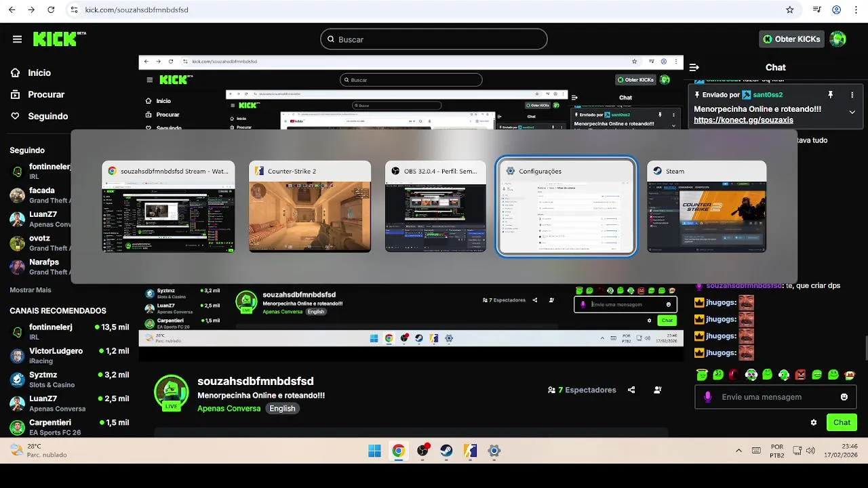
Task: Open the konect.gg/souzaxis link
Action: [x=743, y=120]
